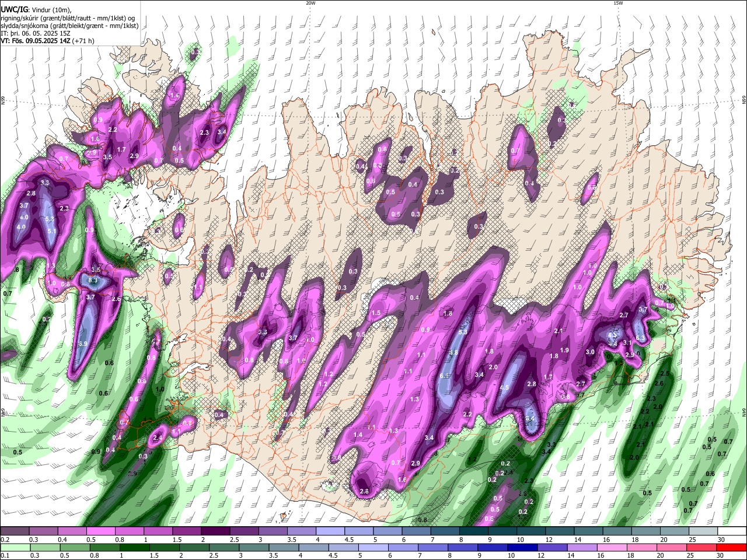Click the pale gray 25 swatch in top legend row

(x=703, y=531)
